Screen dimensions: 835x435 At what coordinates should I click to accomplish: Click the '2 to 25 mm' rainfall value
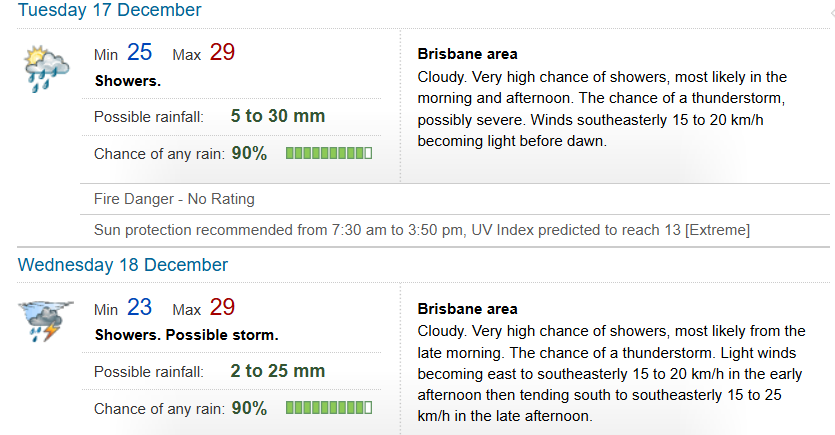[x=277, y=371]
